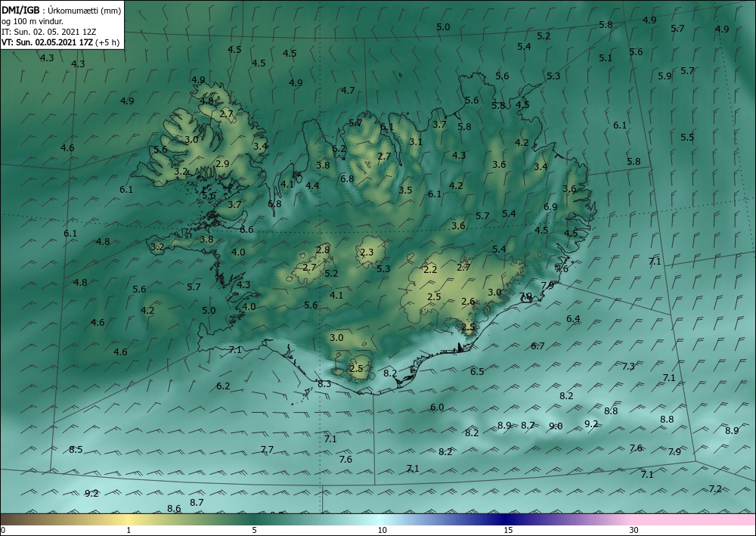Click the 'IT: Sun. 02. 05. 2021 12Z' line
This screenshot has width=756, height=536.
[x=48, y=31]
